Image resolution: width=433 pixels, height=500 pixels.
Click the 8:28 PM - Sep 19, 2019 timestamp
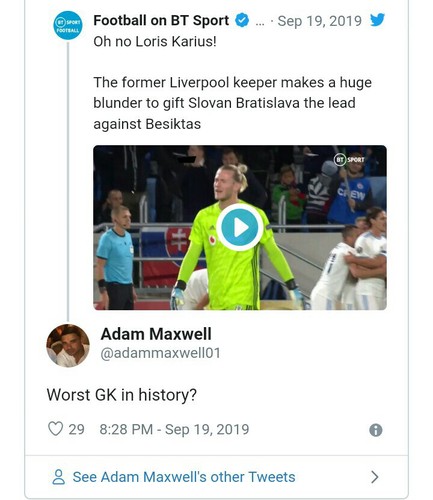(174, 429)
